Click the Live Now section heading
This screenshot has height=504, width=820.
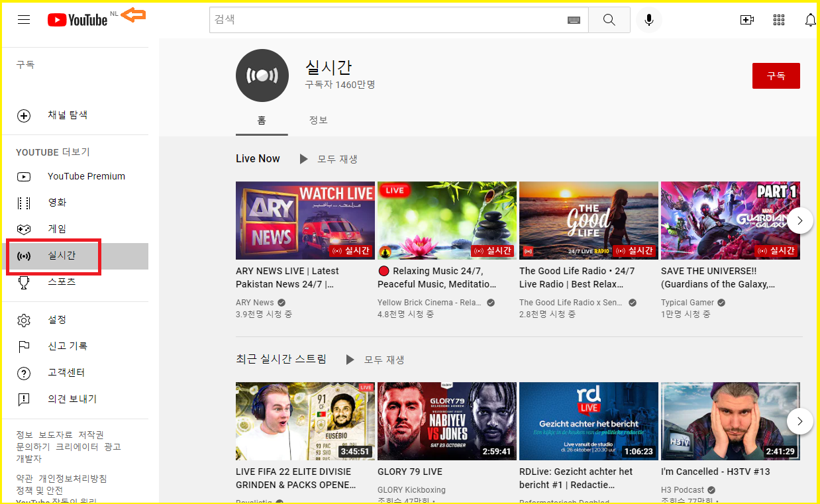coord(258,159)
